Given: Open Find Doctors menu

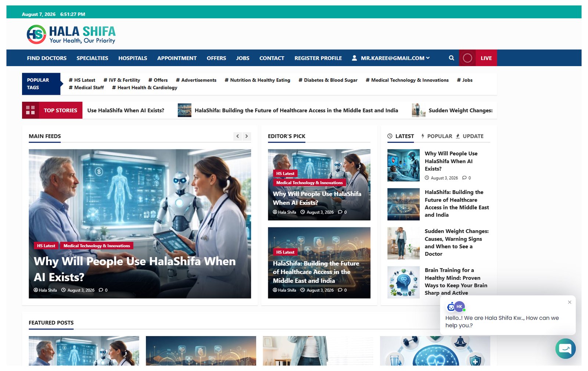Looking at the screenshot, I should [x=47, y=58].
